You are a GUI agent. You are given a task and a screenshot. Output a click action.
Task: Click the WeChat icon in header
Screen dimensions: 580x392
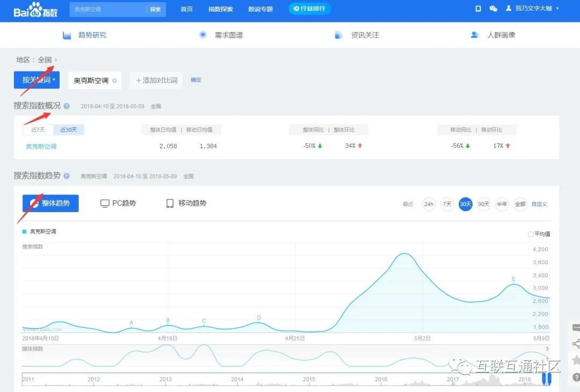[x=494, y=9]
